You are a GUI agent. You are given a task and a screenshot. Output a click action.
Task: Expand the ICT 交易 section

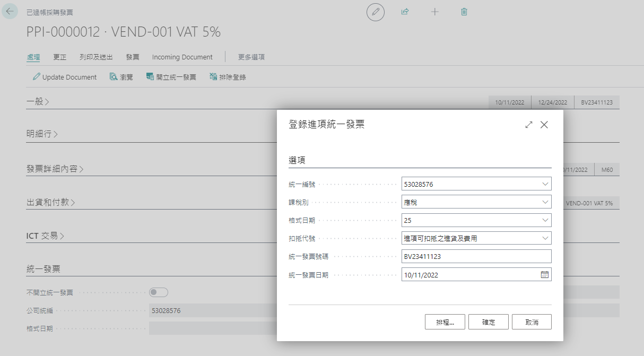click(x=45, y=236)
